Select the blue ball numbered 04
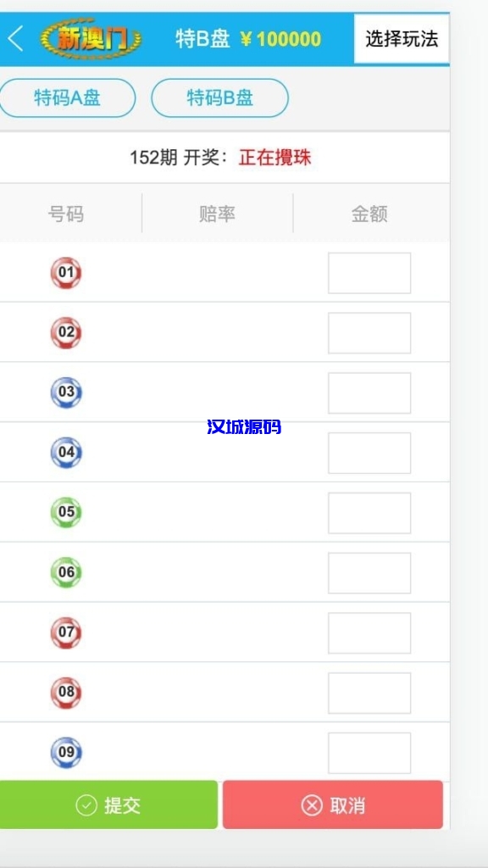 [x=67, y=453]
